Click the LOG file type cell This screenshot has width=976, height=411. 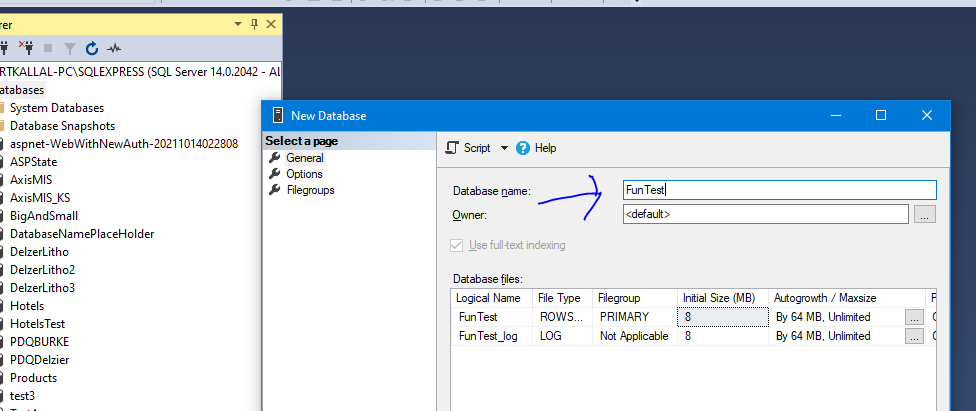pyautogui.click(x=562, y=336)
